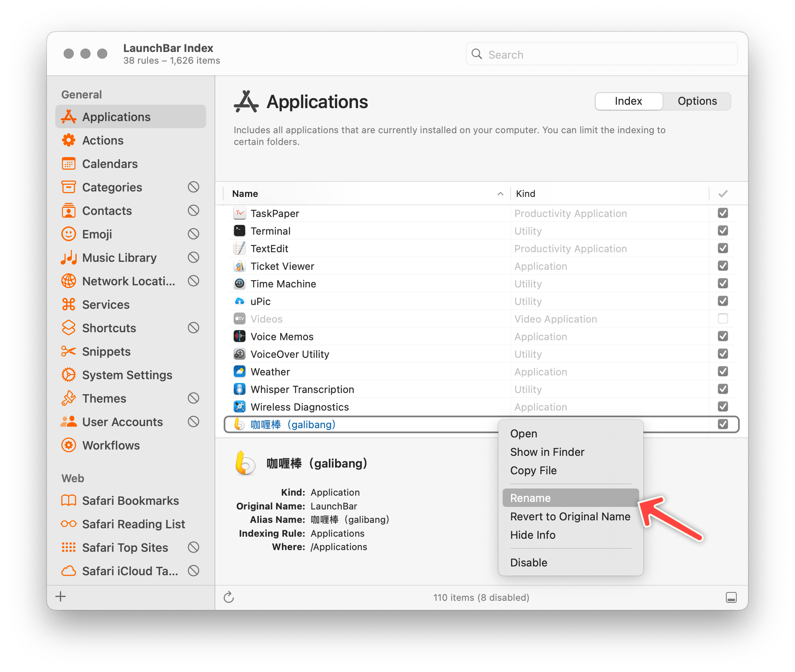Screen dimensions: 795x672
Task: Uncheck the Terminal checkbox
Action: 723,231
